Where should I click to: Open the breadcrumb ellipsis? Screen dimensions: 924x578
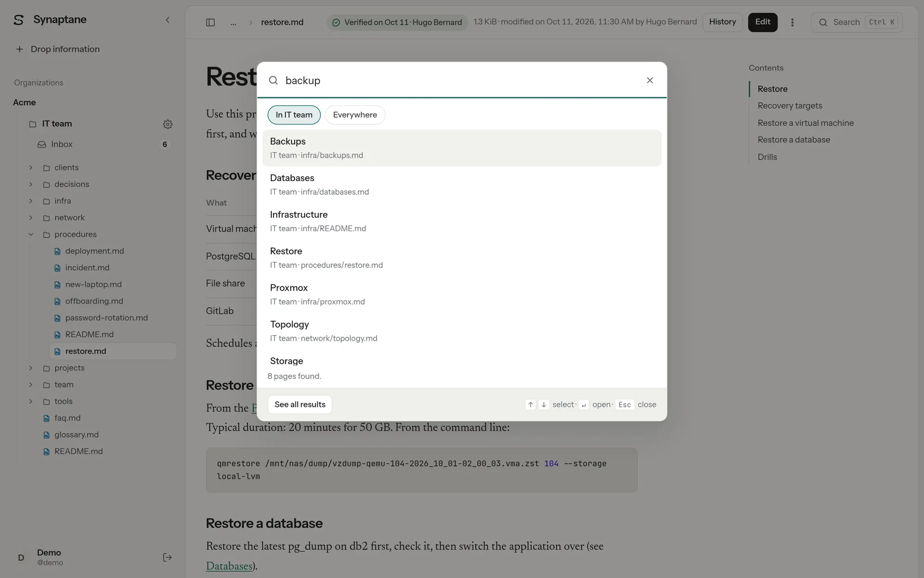[233, 23]
